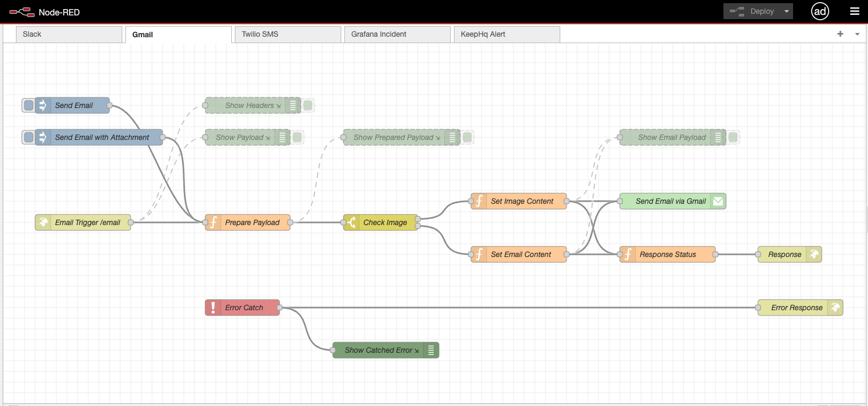Click the Prepare Payload function icon
Screen dimensions: 868x406
tap(213, 222)
